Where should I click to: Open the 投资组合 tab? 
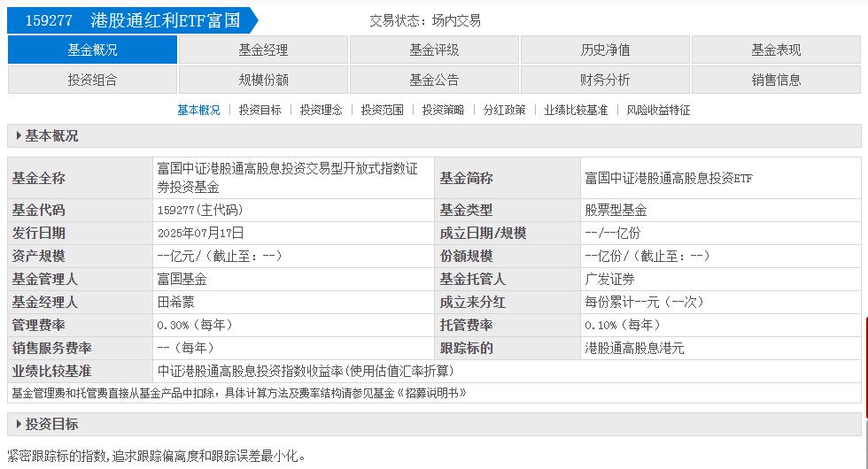pyautogui.click(x=92, y=80)
